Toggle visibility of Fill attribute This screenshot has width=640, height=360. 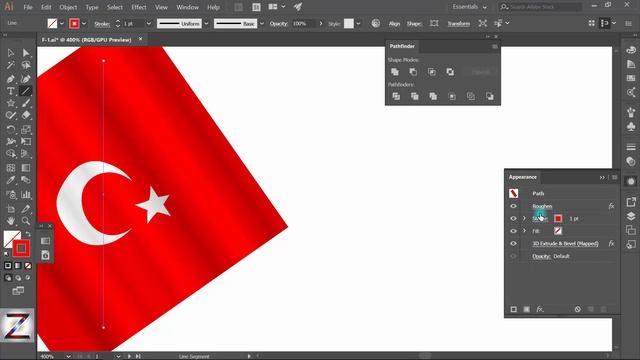pos(513,231)
